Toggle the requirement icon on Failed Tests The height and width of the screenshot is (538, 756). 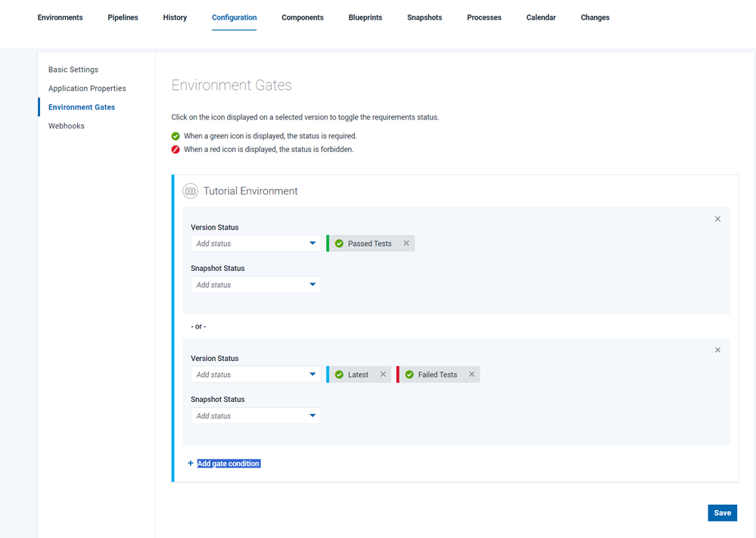tap(409, 374)
